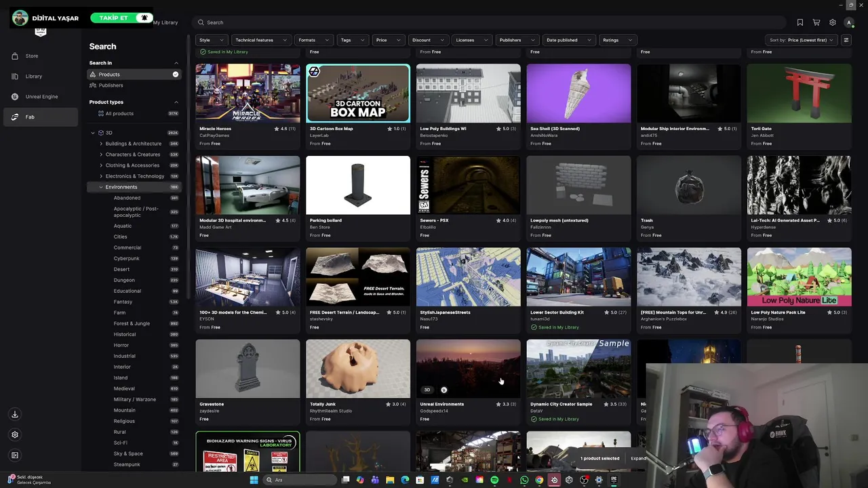Screen dimensions: 868x488
Task: Open WhatsApp from taskbar
Action: [x=524, y=480]
